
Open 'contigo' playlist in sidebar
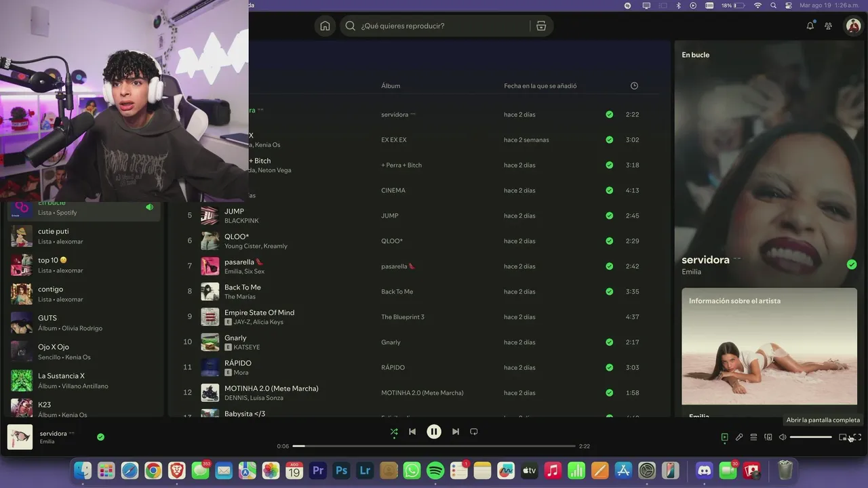pyautogui.click(x=83, y=294)
